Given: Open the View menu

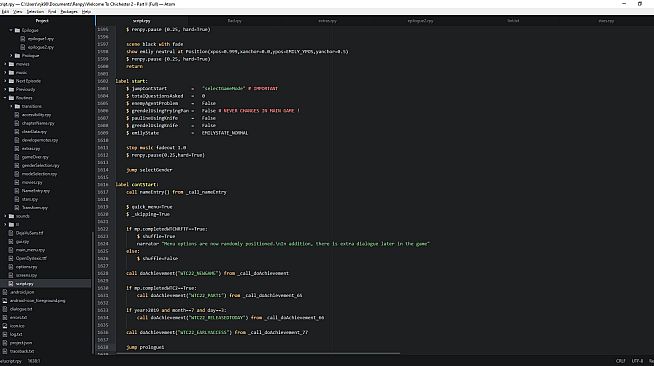Looking at the screenshot, I should pyautogui.click(x=18, y=12).
